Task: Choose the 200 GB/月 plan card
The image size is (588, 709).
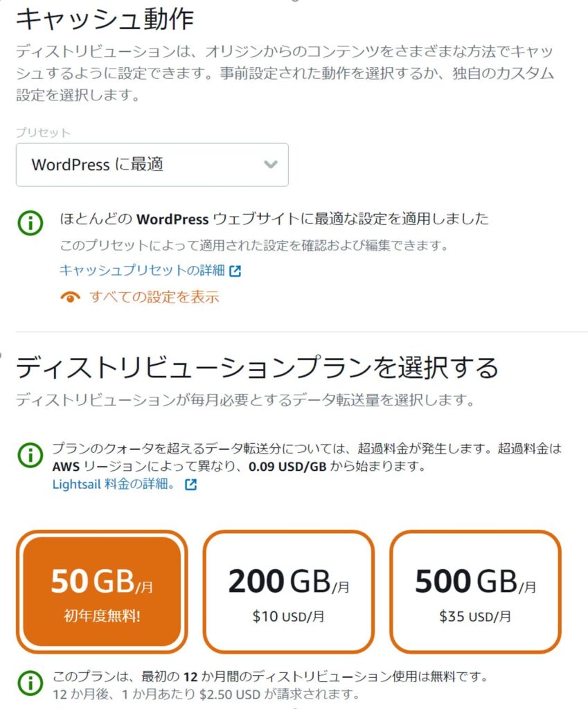Action: [288, 591]
